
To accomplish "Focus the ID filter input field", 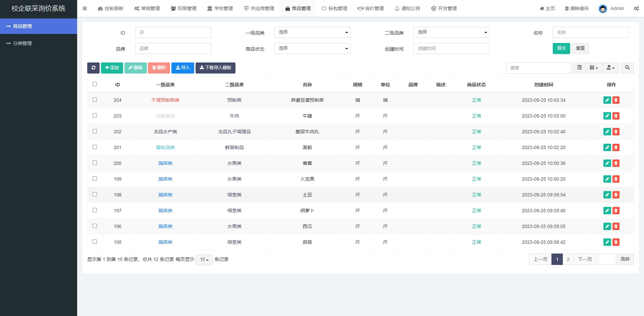I will click(173, 32).
